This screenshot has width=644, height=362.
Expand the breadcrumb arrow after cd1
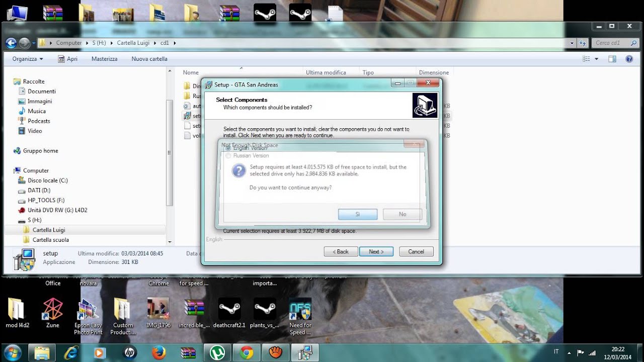175,43
